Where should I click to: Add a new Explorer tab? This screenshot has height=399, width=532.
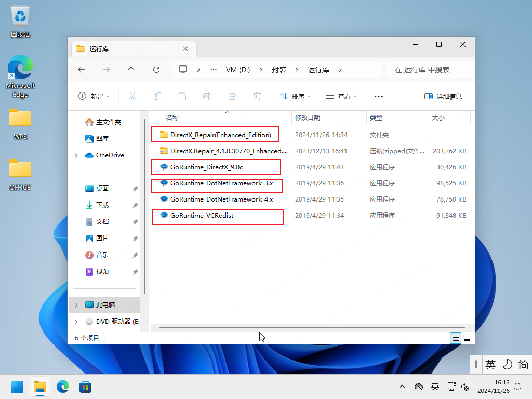208,49
